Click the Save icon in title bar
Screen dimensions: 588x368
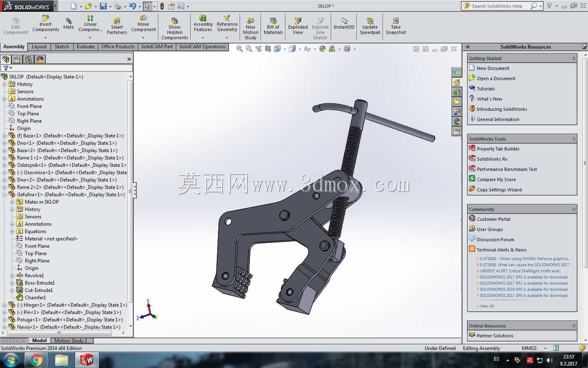coord(103,6)
